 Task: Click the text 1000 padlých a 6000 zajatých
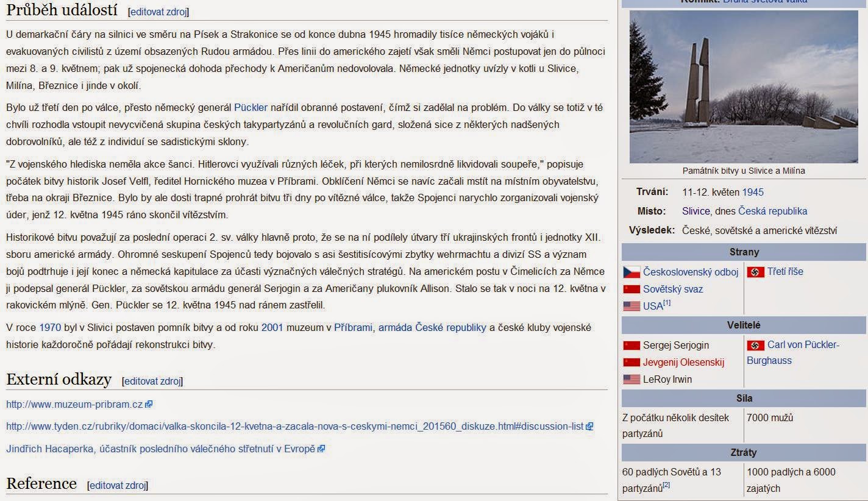pos(791,480)
